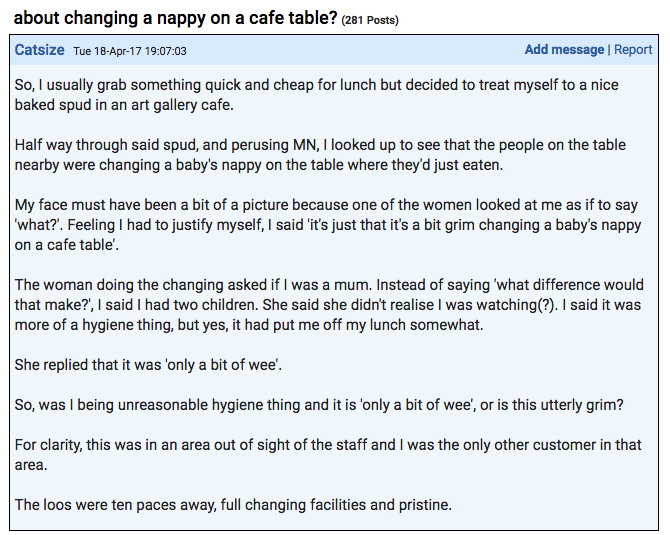Viewport: 670px width, 535px height.
Task: Report this post via Report link
Action: 633,50
